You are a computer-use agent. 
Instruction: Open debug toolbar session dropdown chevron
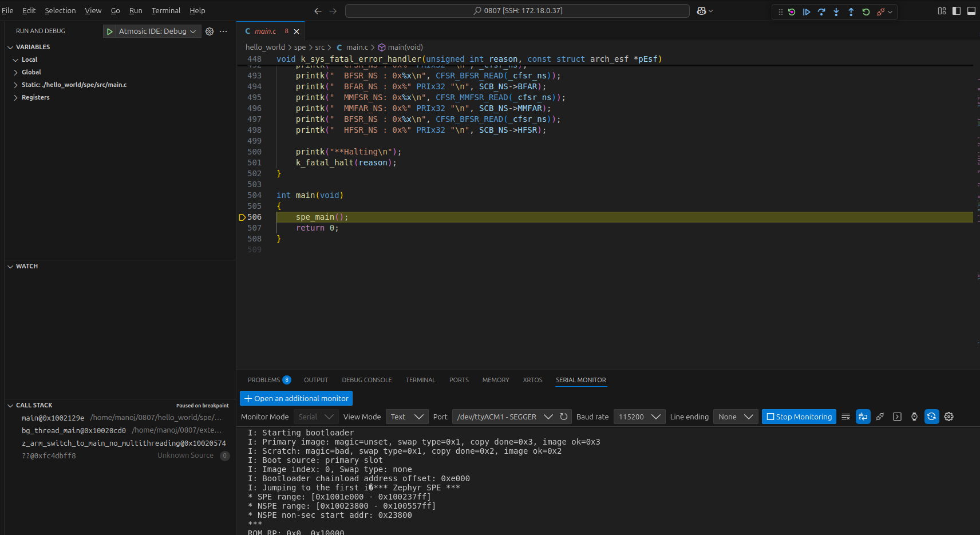(x=890, y=11)
